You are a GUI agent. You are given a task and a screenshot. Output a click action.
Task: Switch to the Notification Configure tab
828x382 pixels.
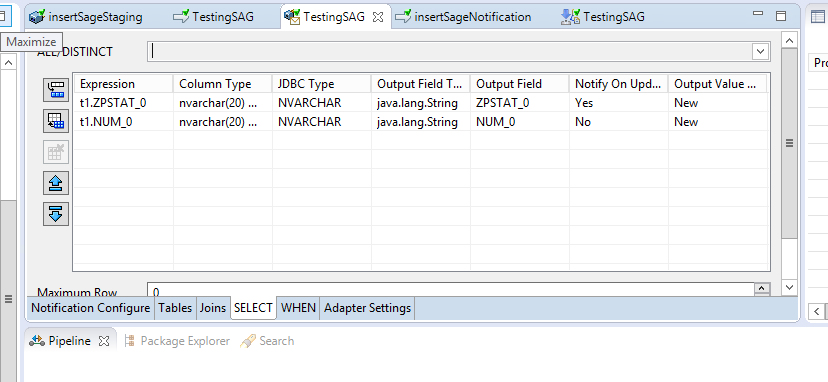[x=91, y=308]
